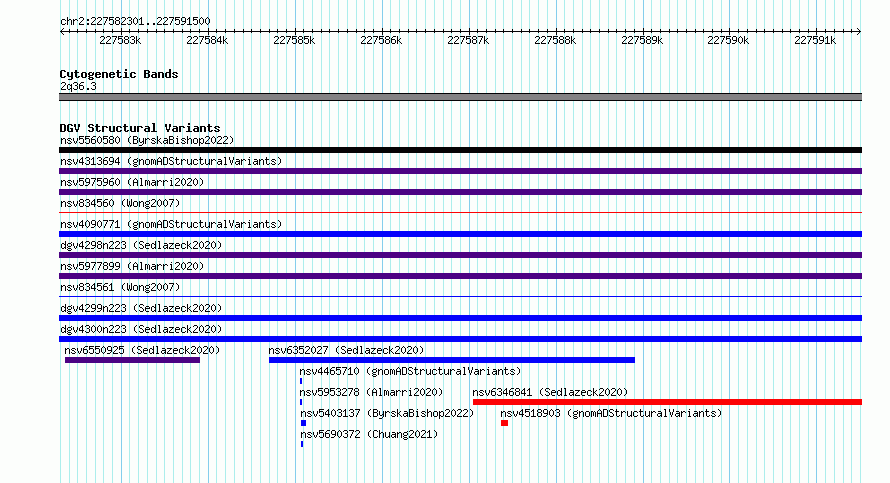Image resolution: width=890 pixels, height=483 pixels.
Task: Open the nsv5975960 (Almarri2020) label
Action: coord(132,182)
